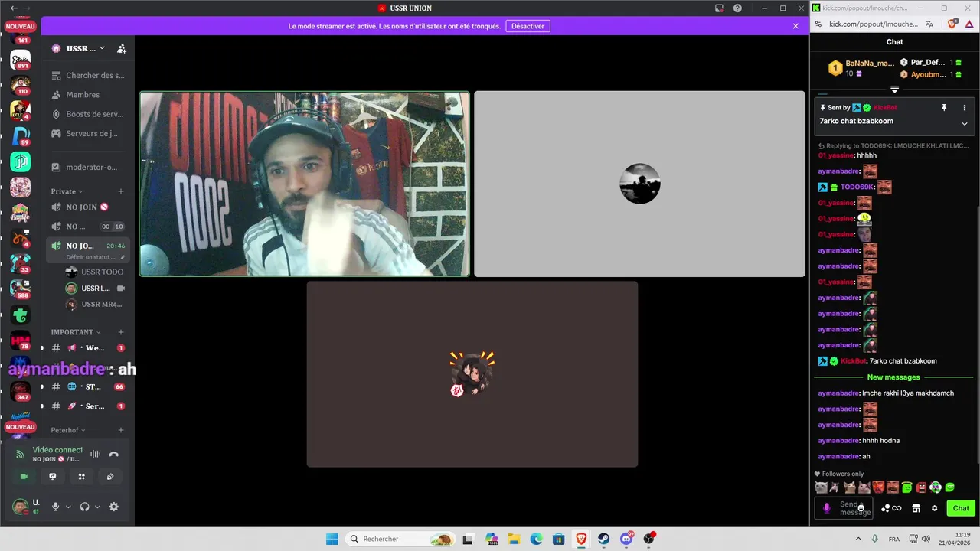Show hidden system tray icons
The image size is (980, 551).
point(857,539)
